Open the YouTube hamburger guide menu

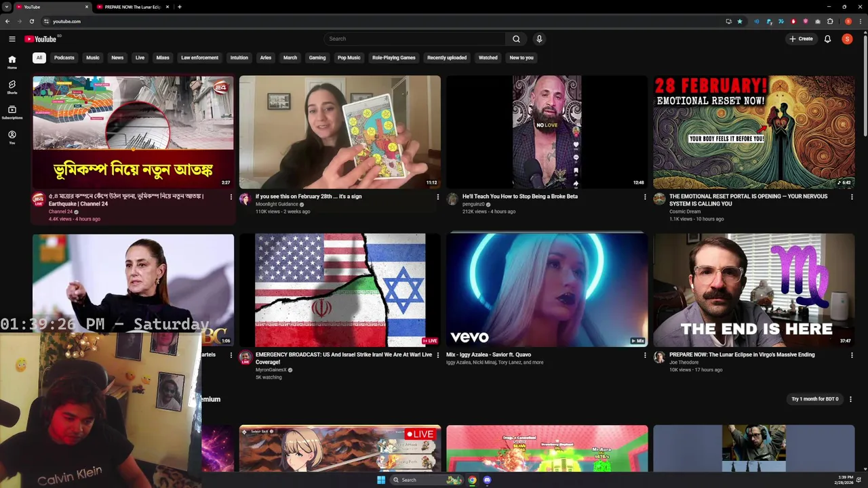(x=12, y=39)
